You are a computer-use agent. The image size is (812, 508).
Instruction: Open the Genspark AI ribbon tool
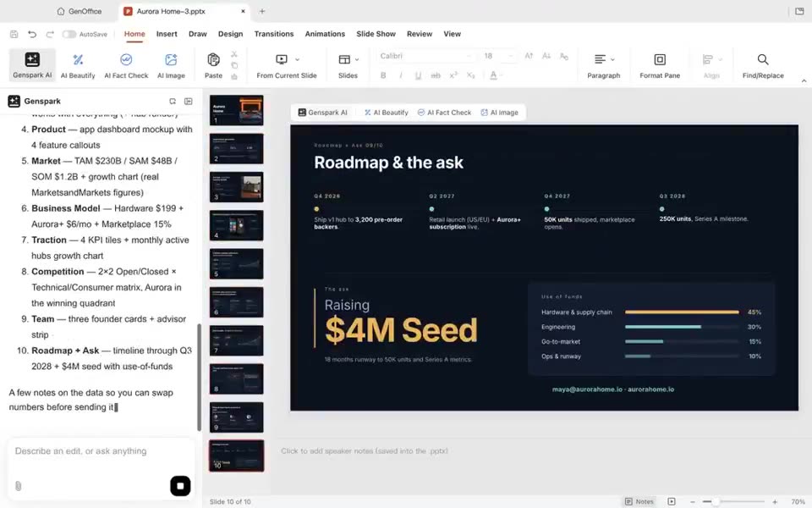click(x=32, y=65)
